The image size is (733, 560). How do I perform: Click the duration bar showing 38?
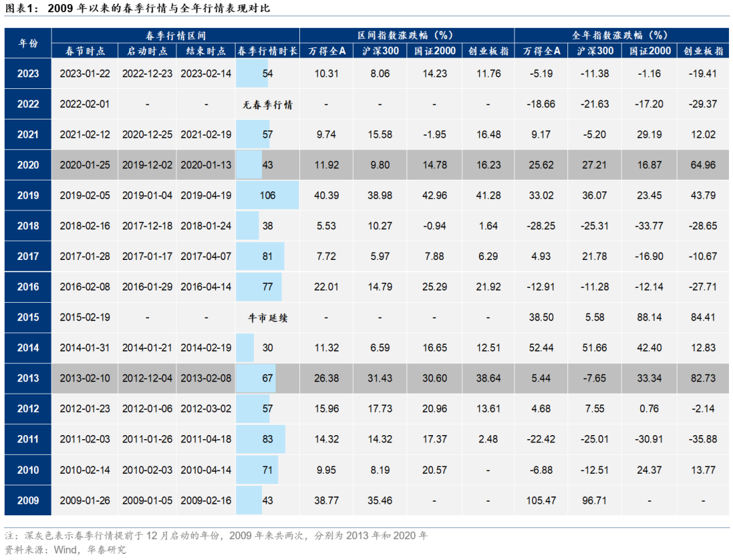pyautogui.click(x=247, y=226)
